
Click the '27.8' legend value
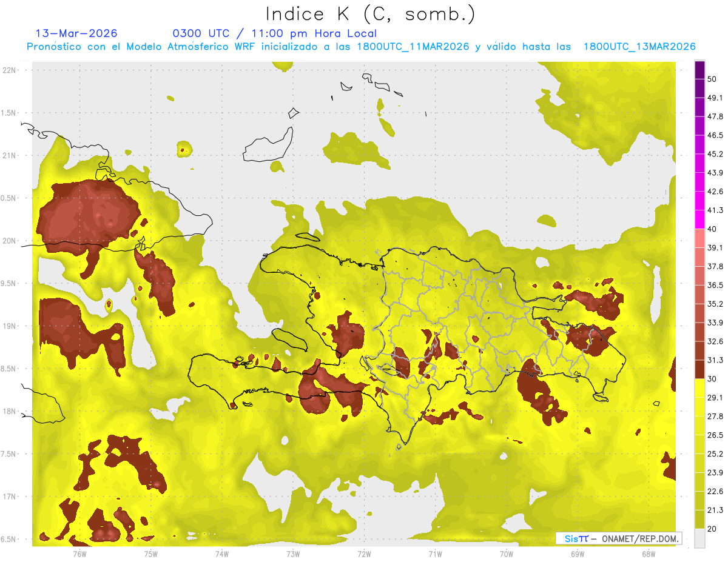tap(715, 416)
